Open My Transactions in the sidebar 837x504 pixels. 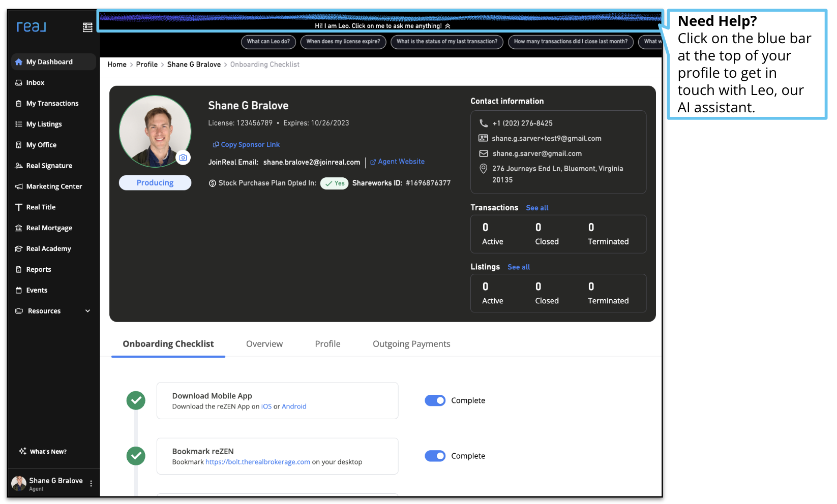pos(53,104)
